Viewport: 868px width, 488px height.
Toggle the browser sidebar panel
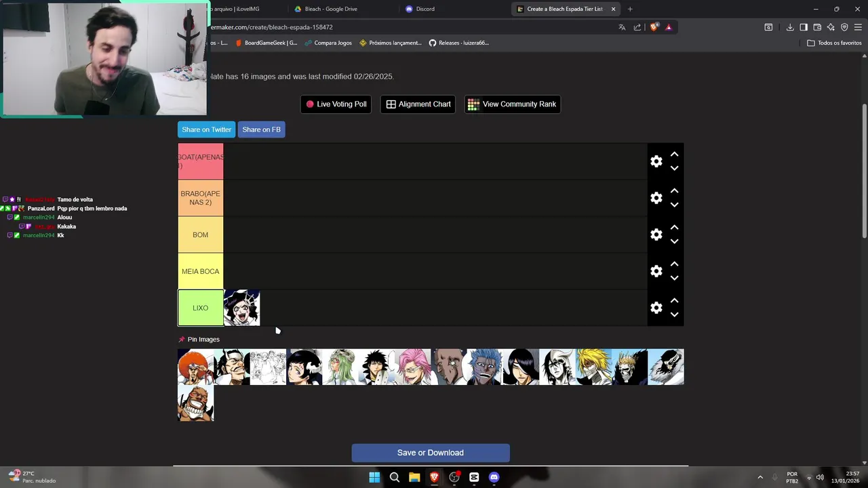pos(804,27)
